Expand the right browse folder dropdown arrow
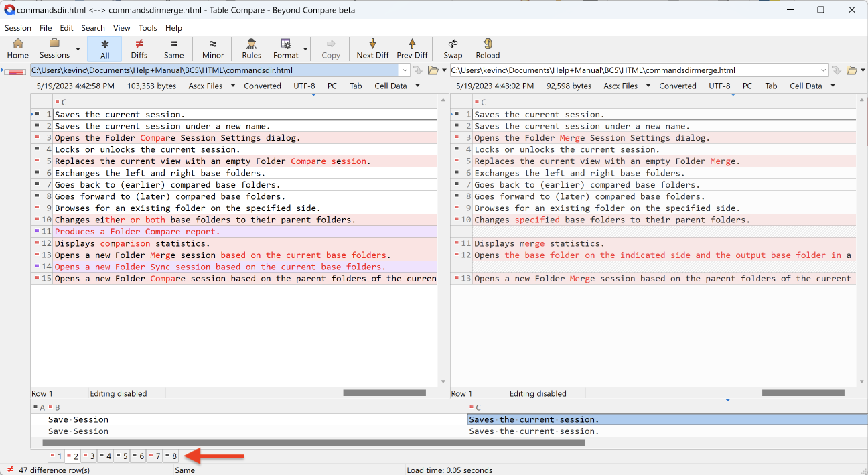The image size is (868, 475). pos(863,70)
